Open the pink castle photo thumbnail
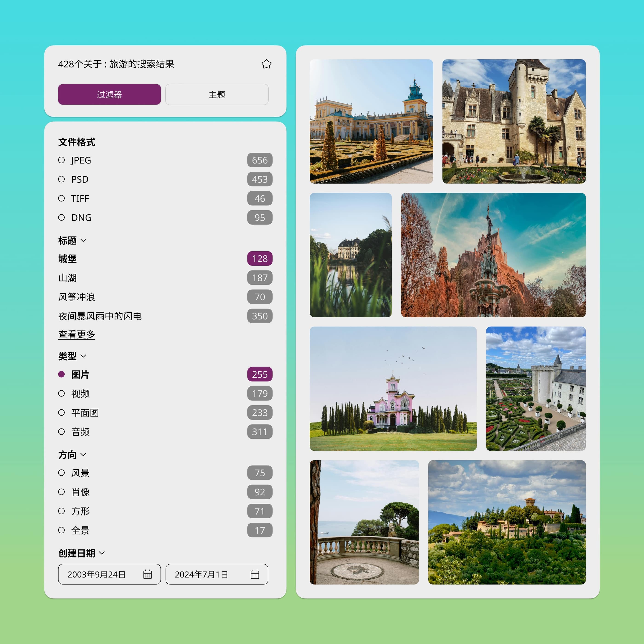644x644 pixels. click(x=393, y=388)
